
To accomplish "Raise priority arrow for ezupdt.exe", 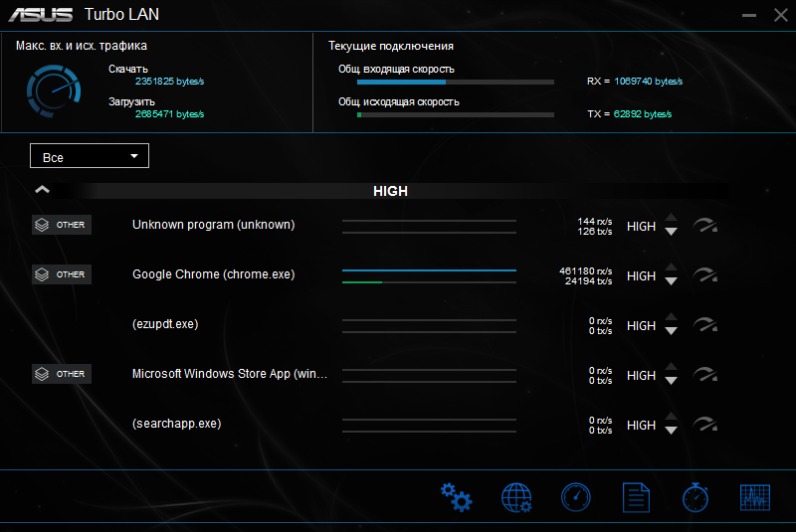I will pos(671,317).
